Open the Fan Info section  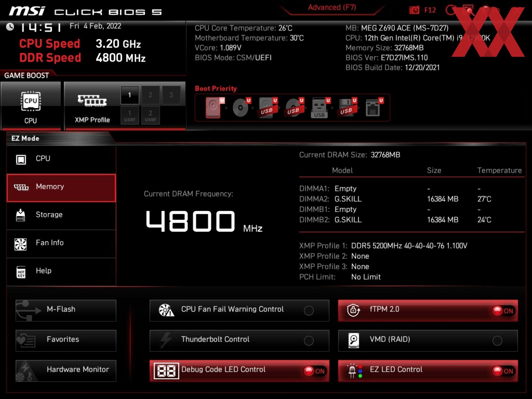(x=61, y=244)
